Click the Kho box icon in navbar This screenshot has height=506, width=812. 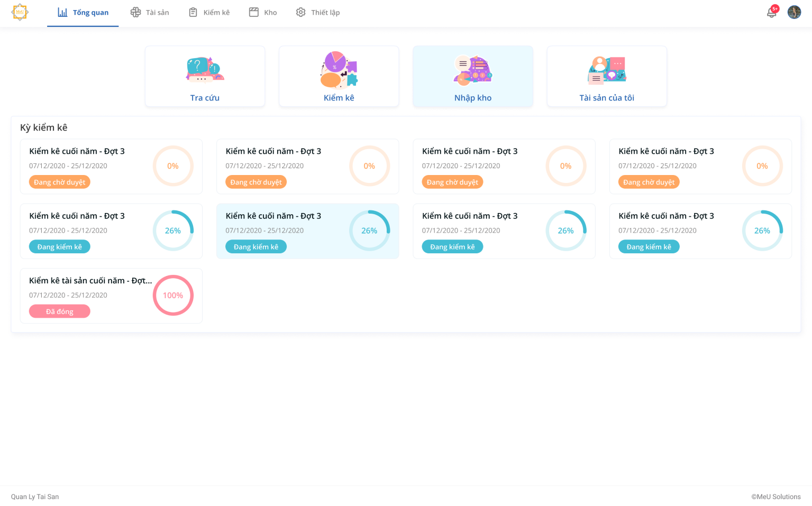click(254, 12)
